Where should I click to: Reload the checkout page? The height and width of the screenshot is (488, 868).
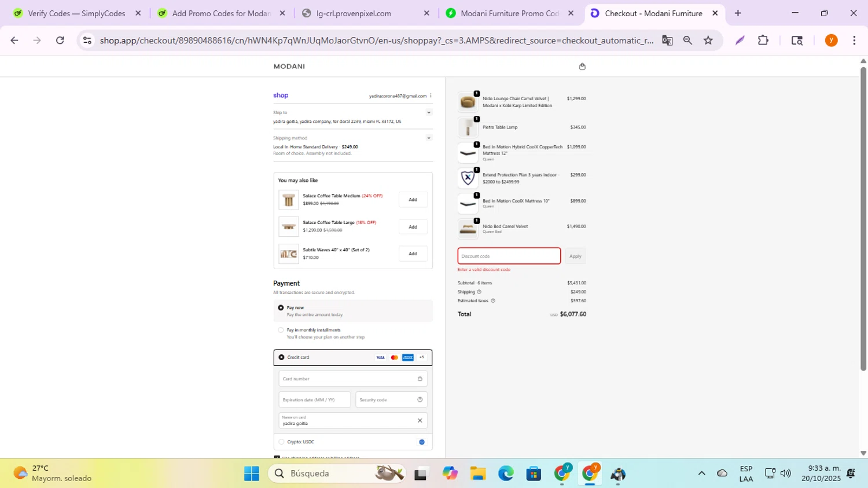(x=60, y=41)
